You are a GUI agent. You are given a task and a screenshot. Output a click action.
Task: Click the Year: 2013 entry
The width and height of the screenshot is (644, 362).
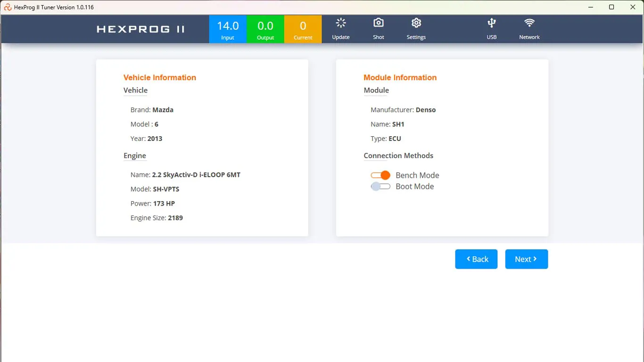coord(146,139)
